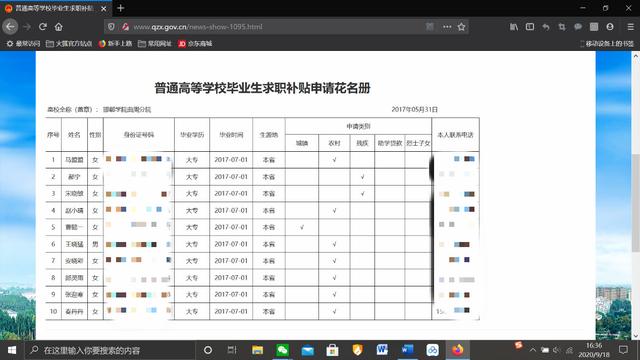Open most visited bookmarks item
Viewport: 640px width, 360px height.
(x=23, y=43)
